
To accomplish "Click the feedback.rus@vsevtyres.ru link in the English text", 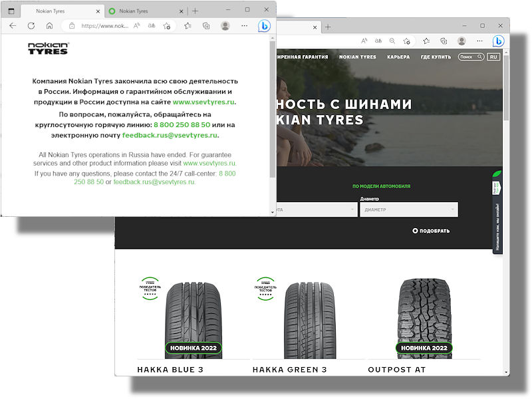I will [154, 182].
